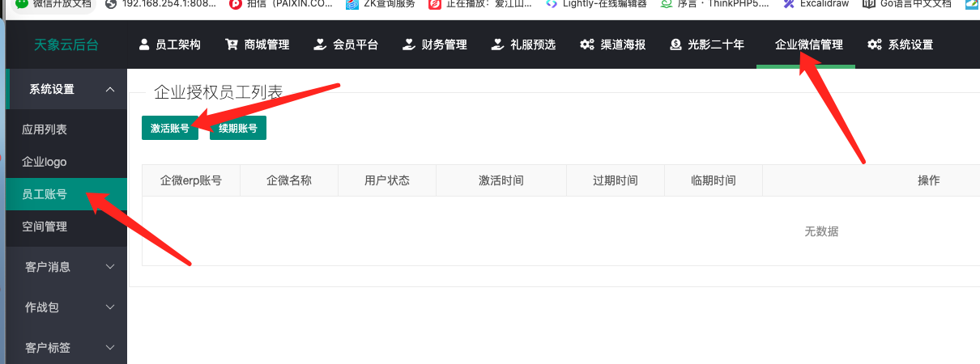
Task: Open 企业logo in the sidebar
Action: tap(45, 162)
